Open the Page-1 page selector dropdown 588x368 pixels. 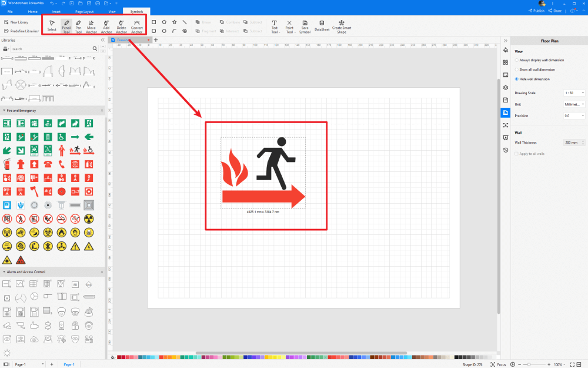tap(29, 364)
